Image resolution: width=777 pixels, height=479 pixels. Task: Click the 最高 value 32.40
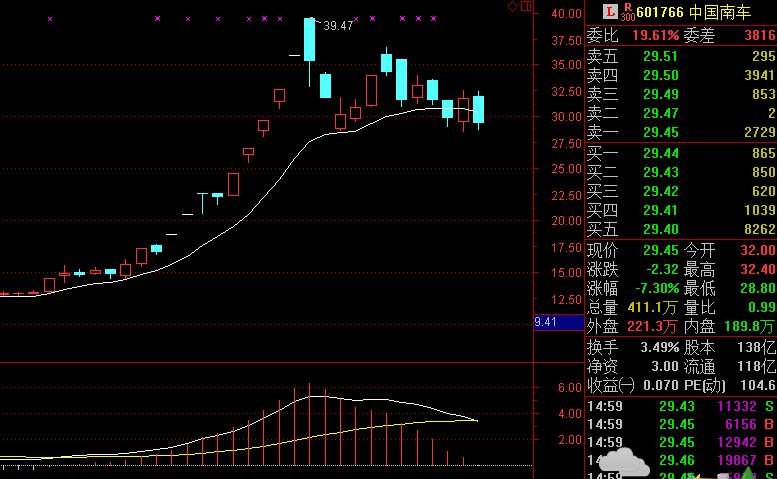(x=758, y=269)
